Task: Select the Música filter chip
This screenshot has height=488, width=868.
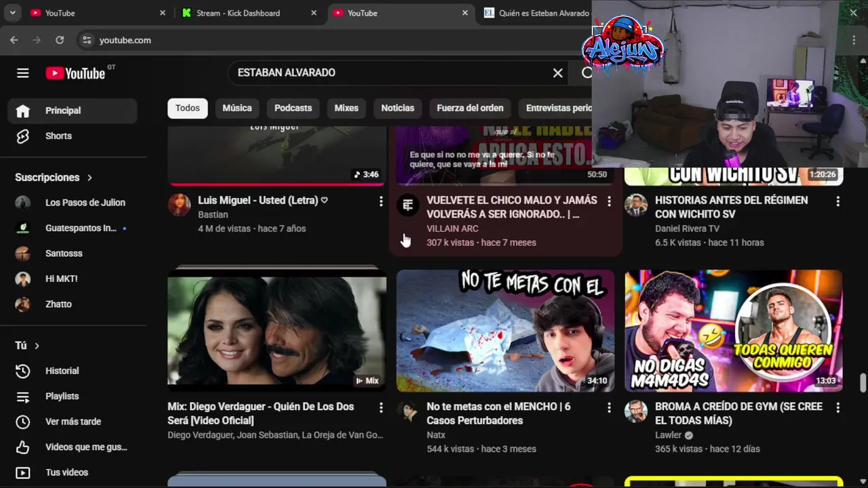Action: 237,108
